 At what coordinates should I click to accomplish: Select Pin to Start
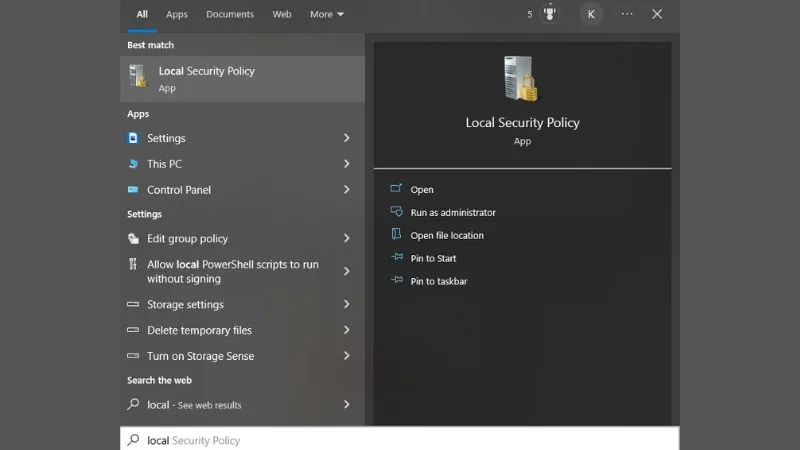click(x=433, y=258)
